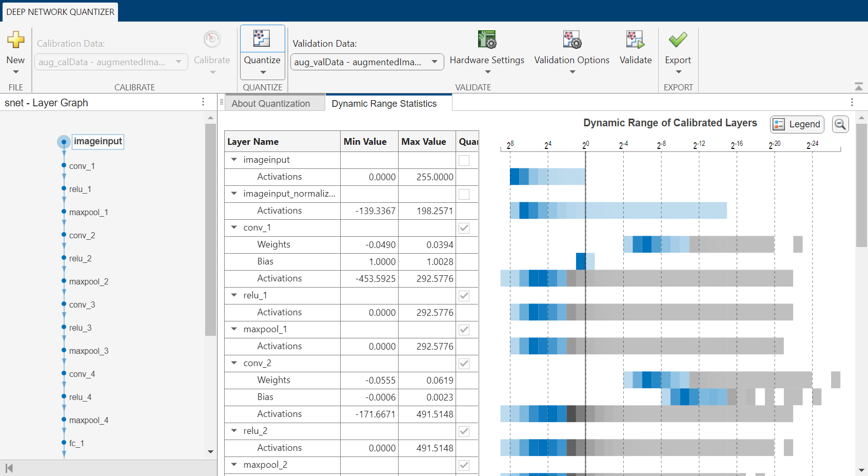The width and height of the screenshot is (868, 476).
Task: Toggle quantize checkbox for relu_1 row
Action: tap(464, 296)
